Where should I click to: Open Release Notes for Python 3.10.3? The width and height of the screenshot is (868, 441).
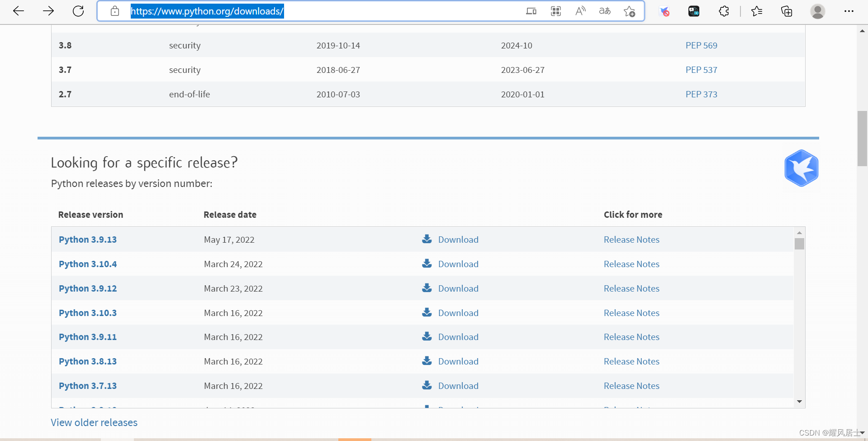[631, 313]
